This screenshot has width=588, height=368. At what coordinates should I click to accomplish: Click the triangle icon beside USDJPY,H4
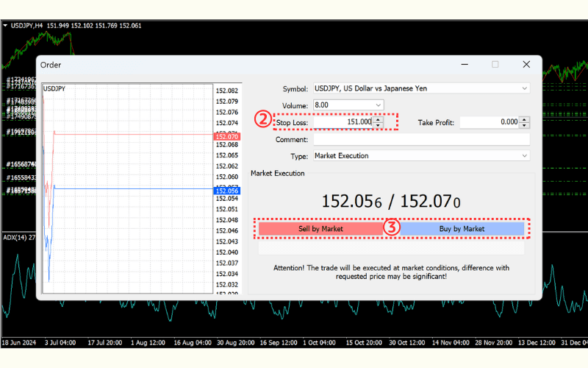(x=6, y=26)
